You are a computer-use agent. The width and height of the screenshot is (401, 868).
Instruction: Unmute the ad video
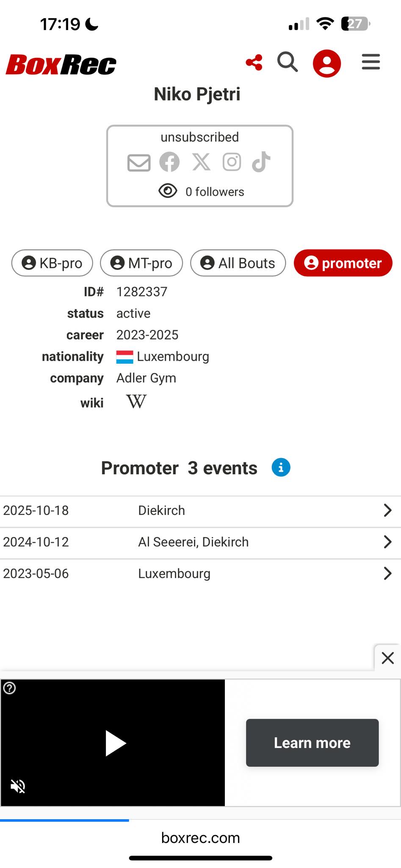pos(18,787)
